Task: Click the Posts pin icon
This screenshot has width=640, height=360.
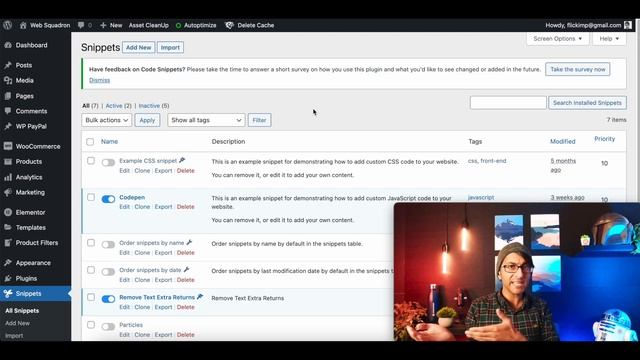Action: click(8, 65)
